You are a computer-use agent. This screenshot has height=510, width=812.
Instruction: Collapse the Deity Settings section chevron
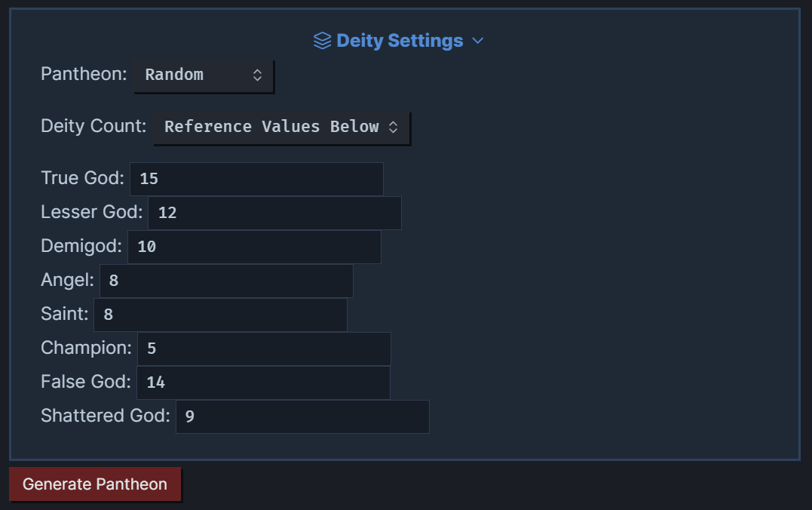click(x=477, y=41)
